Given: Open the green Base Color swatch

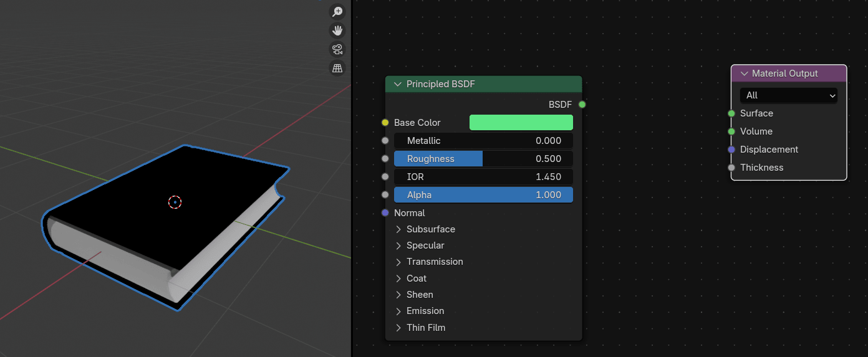Looking at the screenshot, I should 521,123.
